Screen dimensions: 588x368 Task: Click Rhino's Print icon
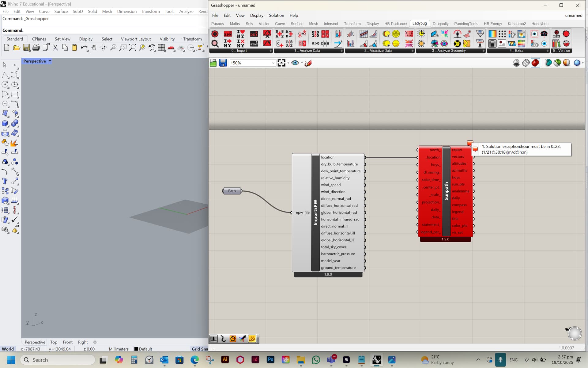pyautogui.click(x=36, y=48)
